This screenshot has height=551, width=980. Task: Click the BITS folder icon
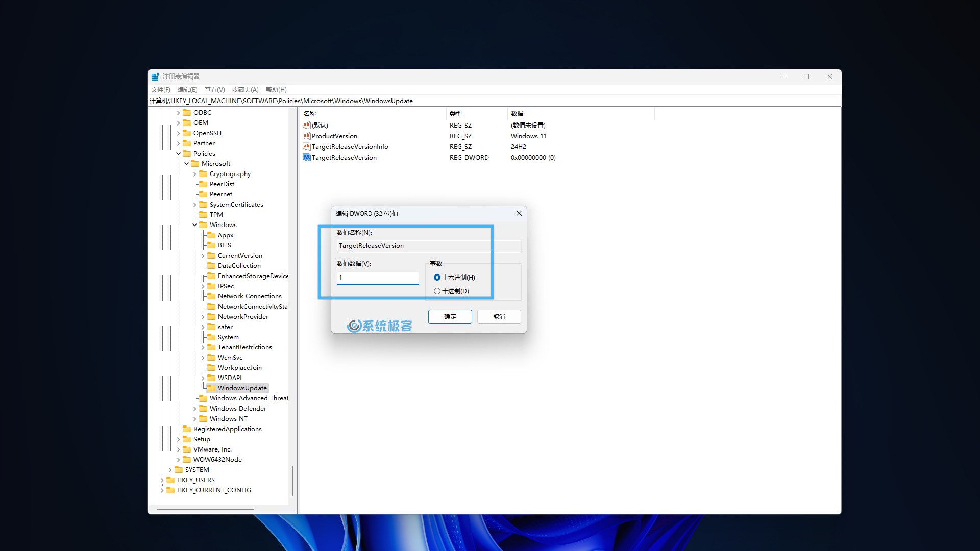(x=211, y=245)
